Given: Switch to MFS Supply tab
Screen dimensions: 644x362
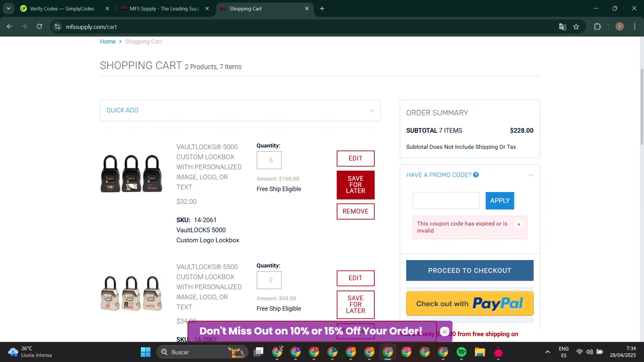Looking at the screenshot, I should click(164, 9).
